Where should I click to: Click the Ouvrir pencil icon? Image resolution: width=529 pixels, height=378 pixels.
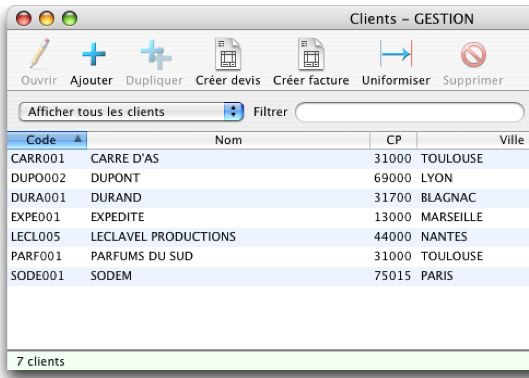coord(40,53)
